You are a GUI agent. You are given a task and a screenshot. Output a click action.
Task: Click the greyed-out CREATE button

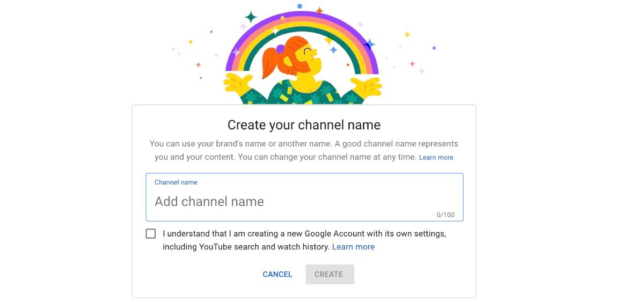330,274
